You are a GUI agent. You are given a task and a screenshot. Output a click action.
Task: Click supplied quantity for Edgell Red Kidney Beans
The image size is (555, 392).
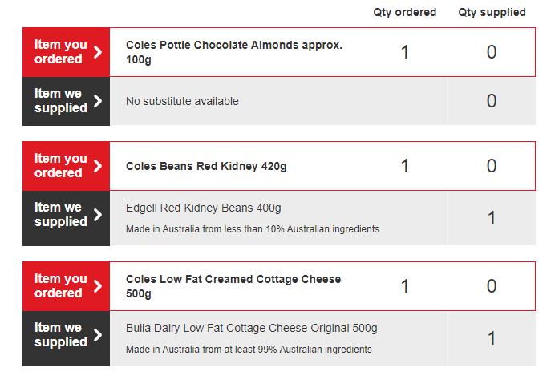(x=492, y=218)
